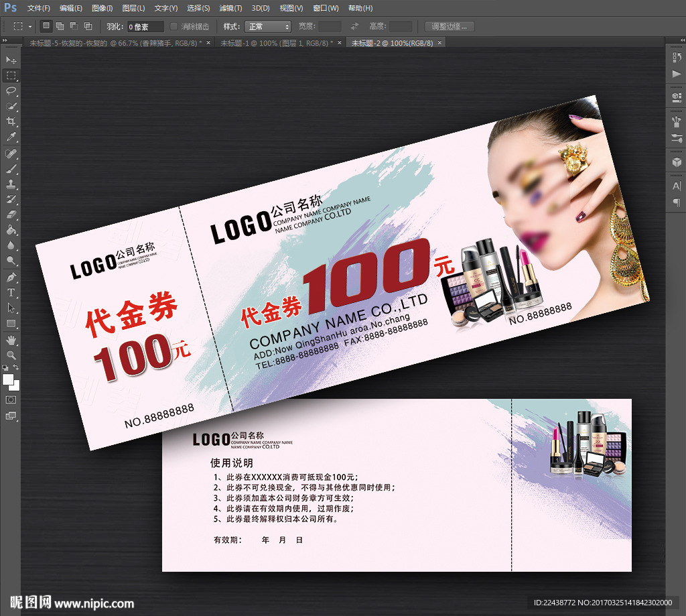
Task: Select the History Brush tool
Action: [x=11, y=200]
